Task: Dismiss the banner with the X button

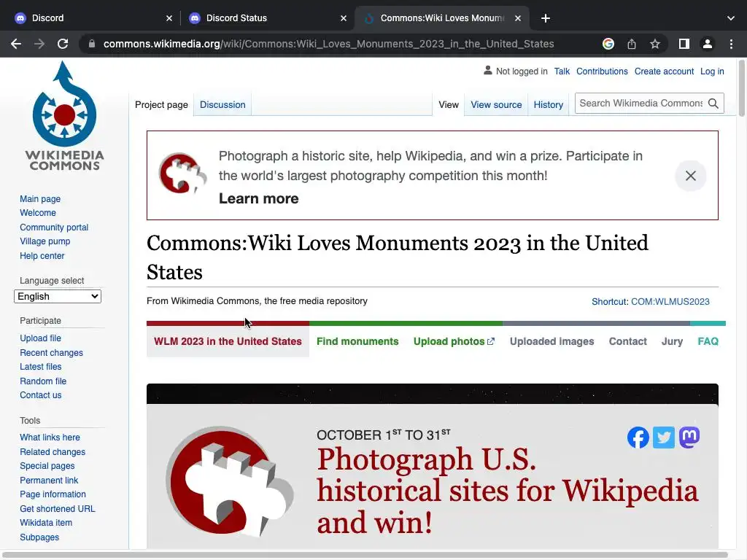Action: pos(691,176)
